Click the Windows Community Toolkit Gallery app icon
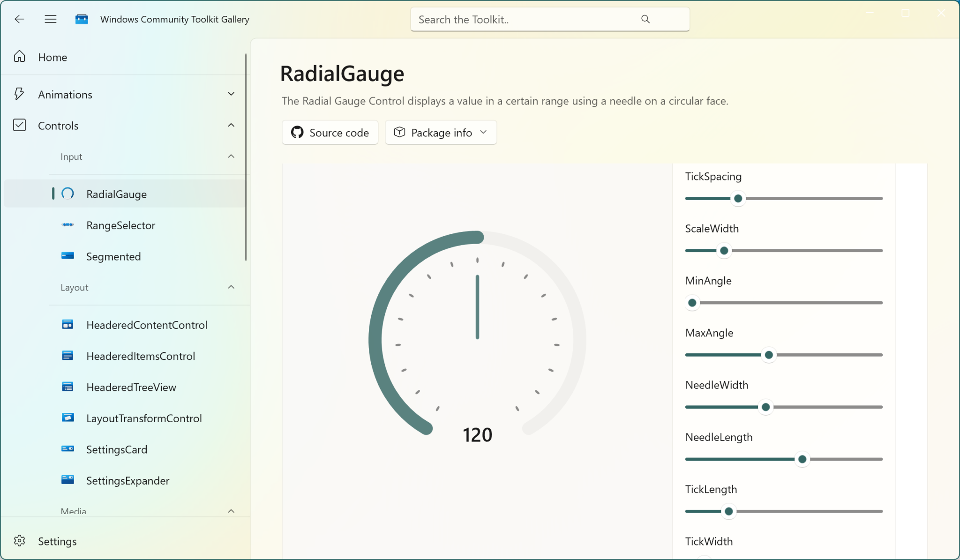The height and width of the screenshot is (560, 960). [82, 19]
